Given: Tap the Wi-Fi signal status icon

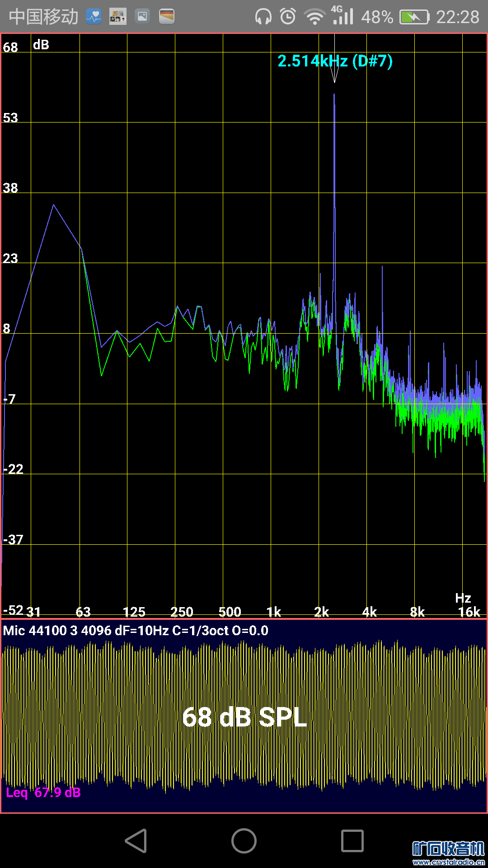Looking at the screenshot, I should pyautogui.click(x=315, y=17).
